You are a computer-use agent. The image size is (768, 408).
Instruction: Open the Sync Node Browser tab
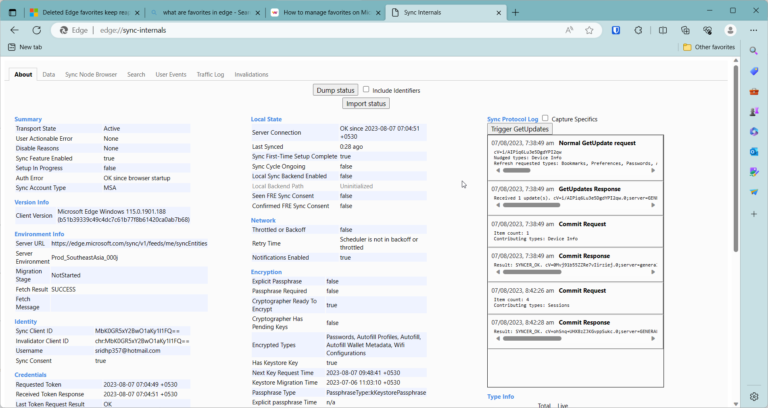[91, 74]
